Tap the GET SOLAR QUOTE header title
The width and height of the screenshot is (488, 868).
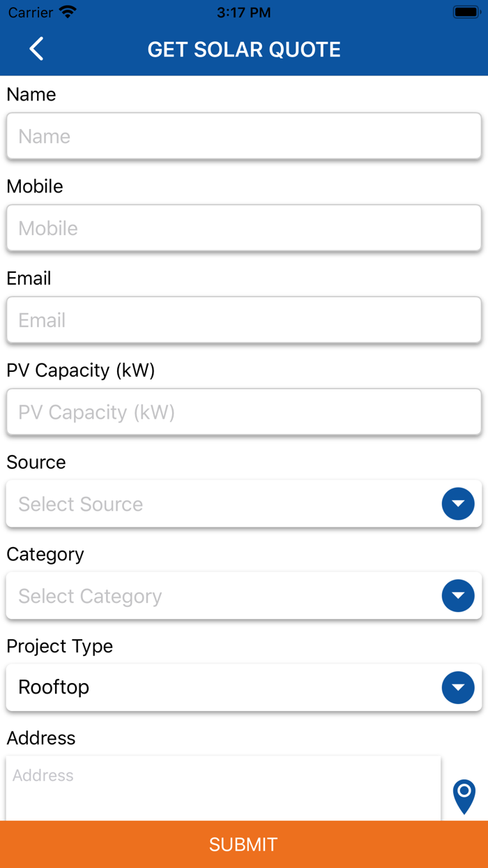click(244, 50)
